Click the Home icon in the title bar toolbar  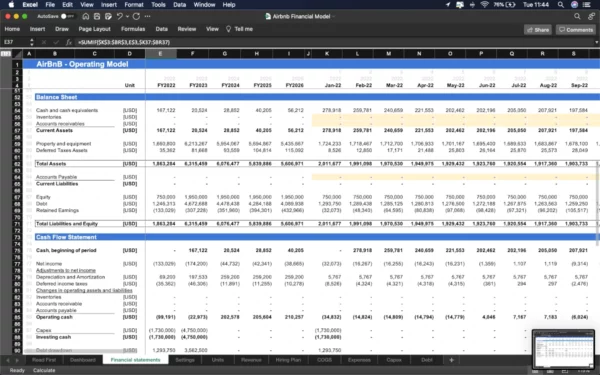(x=86, y=16)
